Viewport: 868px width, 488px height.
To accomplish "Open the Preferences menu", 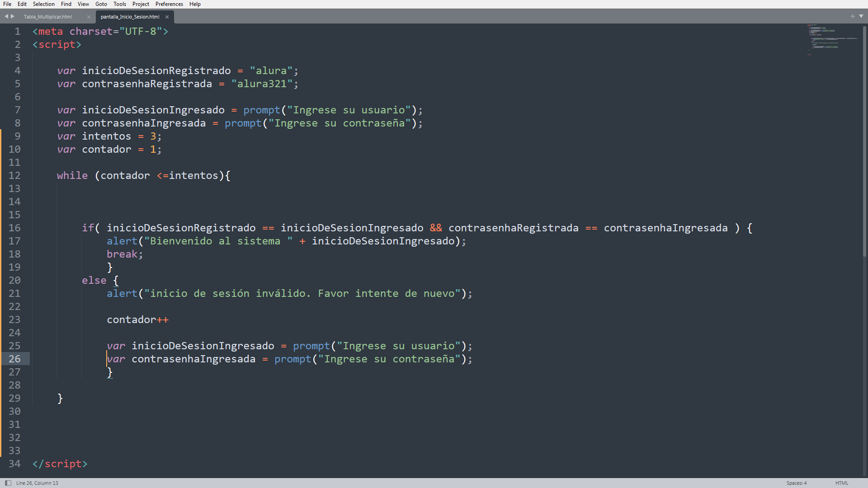I will pos(169,4).
